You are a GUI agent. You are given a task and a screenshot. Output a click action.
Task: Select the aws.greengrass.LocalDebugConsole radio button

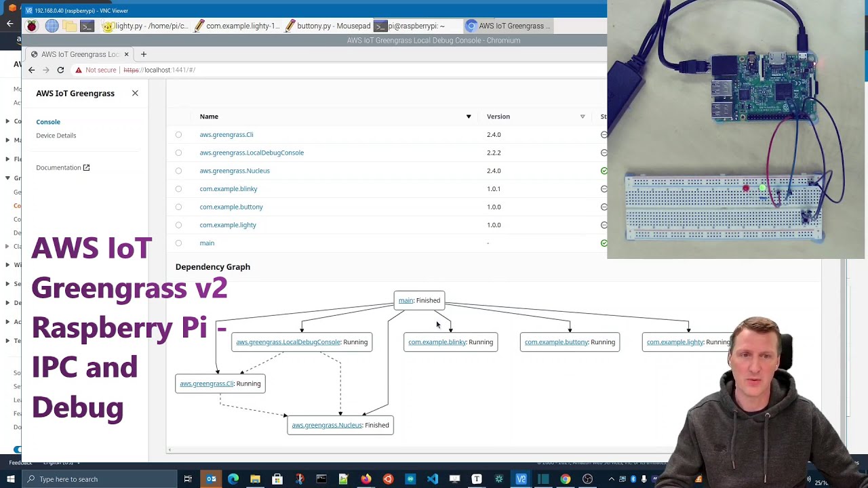[x=178, y=152]
